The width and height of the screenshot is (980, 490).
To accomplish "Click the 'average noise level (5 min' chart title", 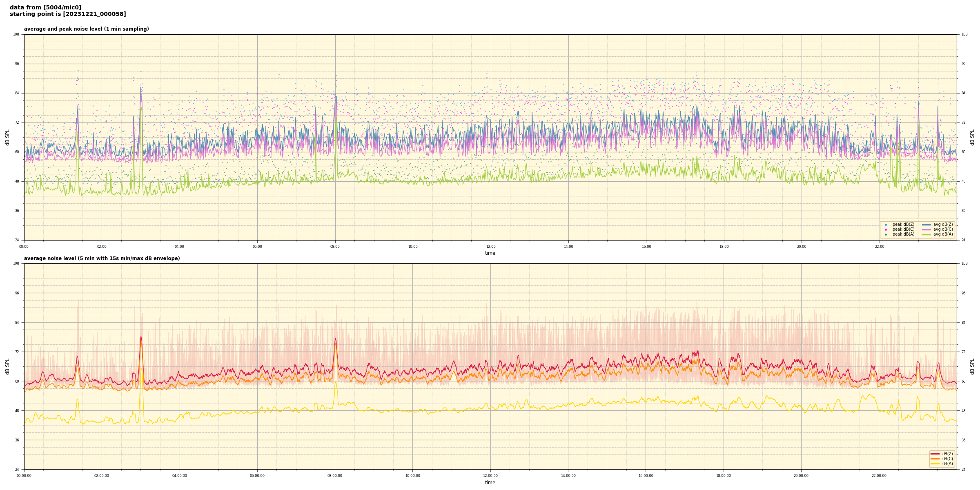I will pyautogui.click(x=102, y=258).
